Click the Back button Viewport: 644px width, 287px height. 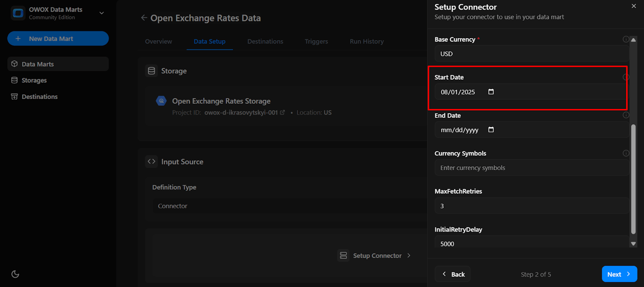453,274
